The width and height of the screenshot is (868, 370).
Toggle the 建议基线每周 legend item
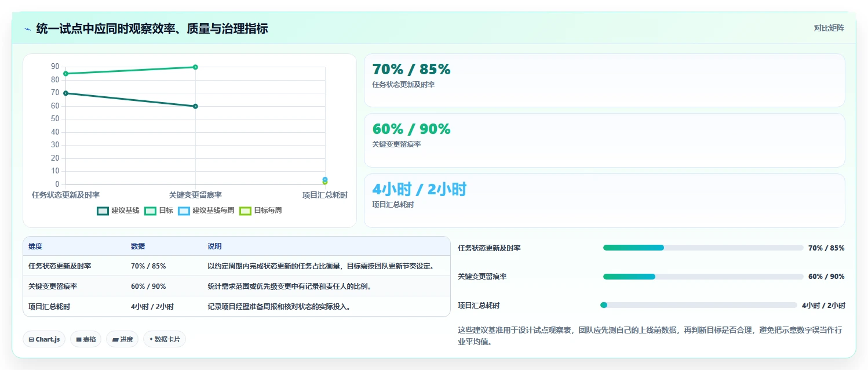pos(206,211)
